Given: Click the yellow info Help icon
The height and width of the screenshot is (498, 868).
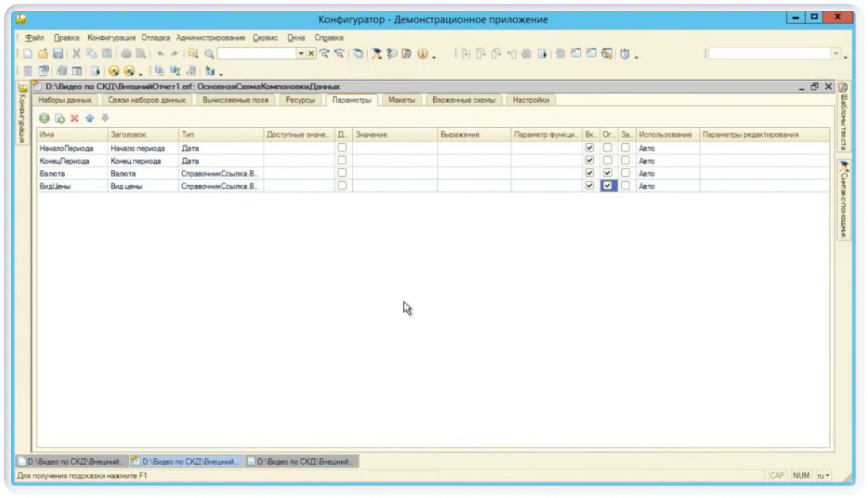Looking at the screenshot, I should point(423,54).
